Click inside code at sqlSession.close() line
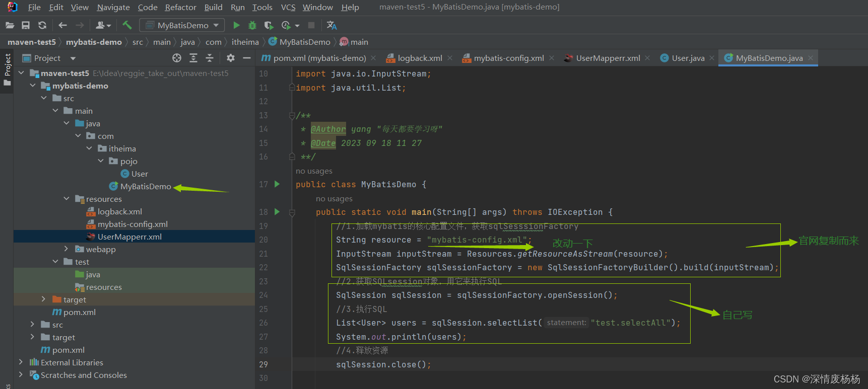Viewport: 868px width, 389px height. [383, 364]
